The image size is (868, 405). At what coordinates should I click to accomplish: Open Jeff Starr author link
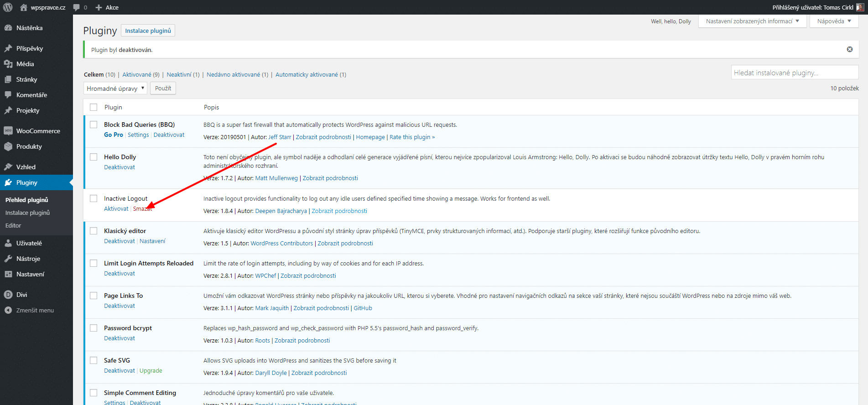coord(280,137)
